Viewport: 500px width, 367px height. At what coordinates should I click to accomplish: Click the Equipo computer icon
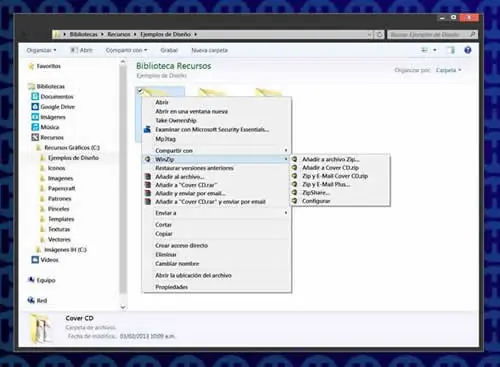point(31,280)
